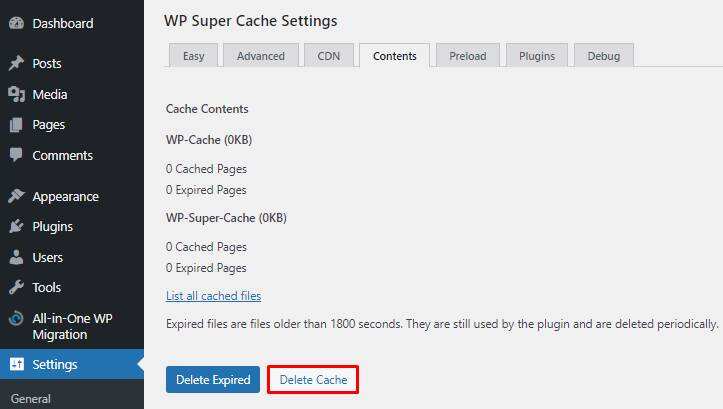Click the Delete Cache button
The width and height of the screenshot is (723, 409).
(x=313, y=380)
